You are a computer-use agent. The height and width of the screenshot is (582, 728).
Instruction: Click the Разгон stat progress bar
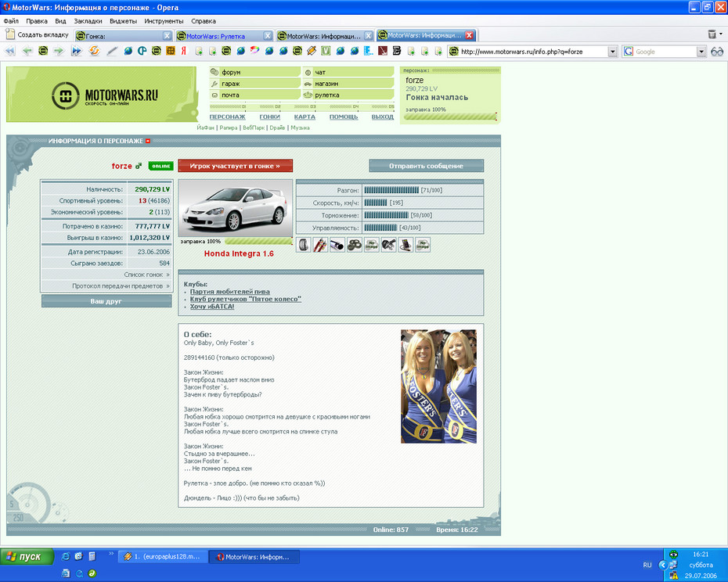(x=391, y=190)
